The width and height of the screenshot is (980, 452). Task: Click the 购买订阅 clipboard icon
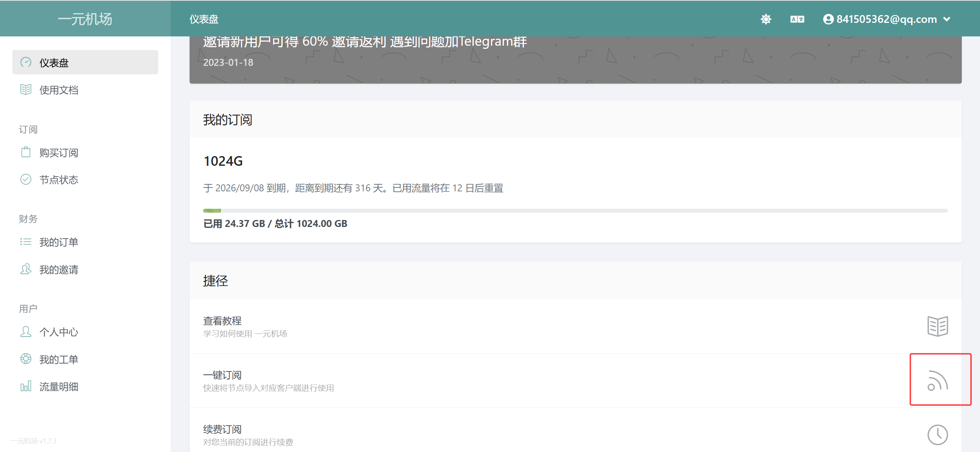tap(26, 152)
